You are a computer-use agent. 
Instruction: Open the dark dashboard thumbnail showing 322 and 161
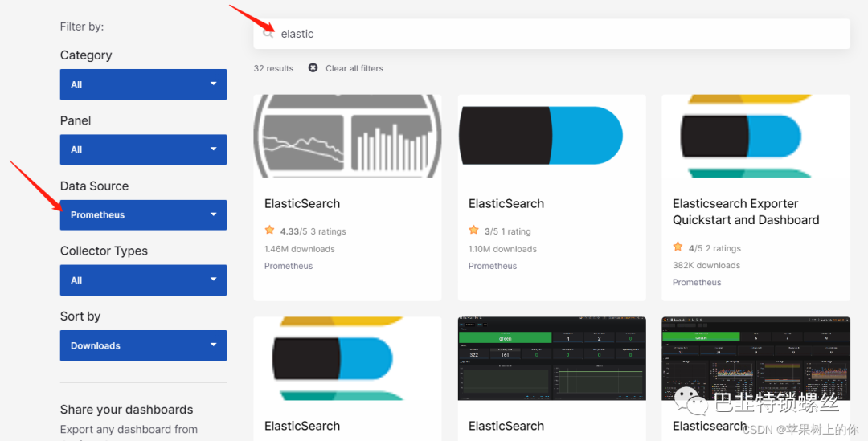pos(551,358)
